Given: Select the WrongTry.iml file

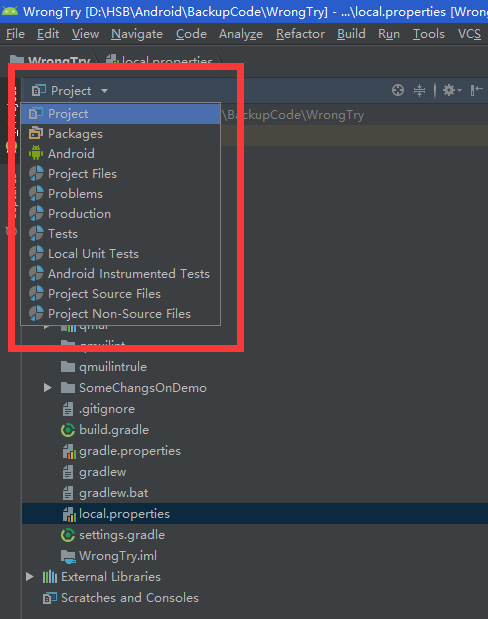Looking at the screenshot, I should click(118, 556).
